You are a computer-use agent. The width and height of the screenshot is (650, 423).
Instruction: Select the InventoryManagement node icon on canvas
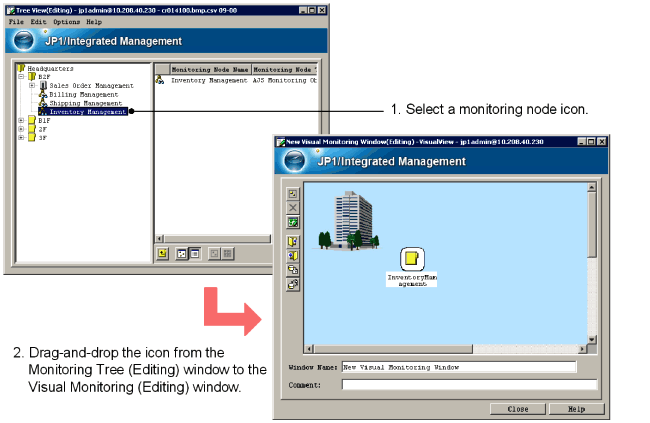pos(412,259)
